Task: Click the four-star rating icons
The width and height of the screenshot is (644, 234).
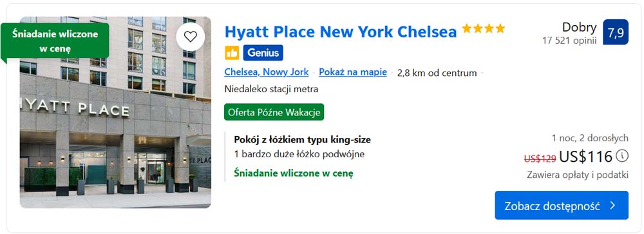Action: (x=483, y=28)
